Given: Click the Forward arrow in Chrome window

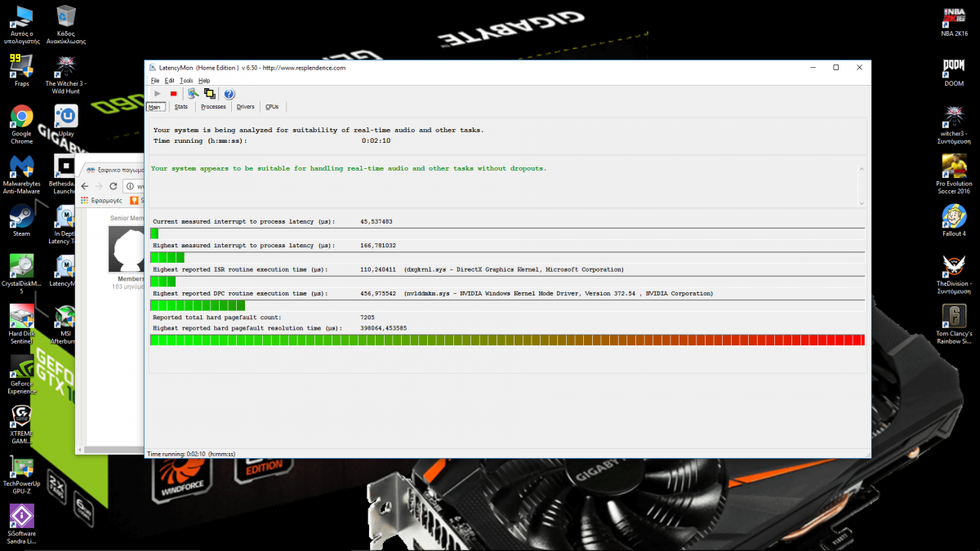Looking at the screenshot, I should [99, 186].
